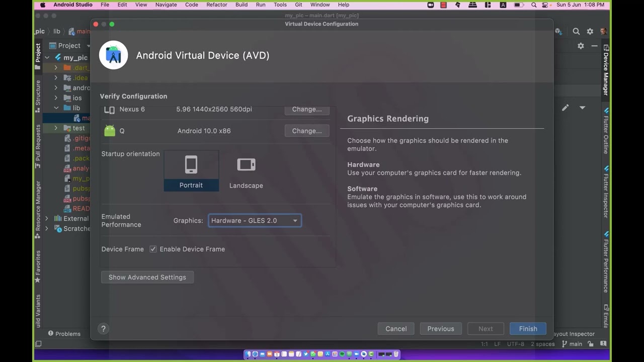Open the Navigate menu
The height and width of the screenshot is (362, 644).
[166, 5]
